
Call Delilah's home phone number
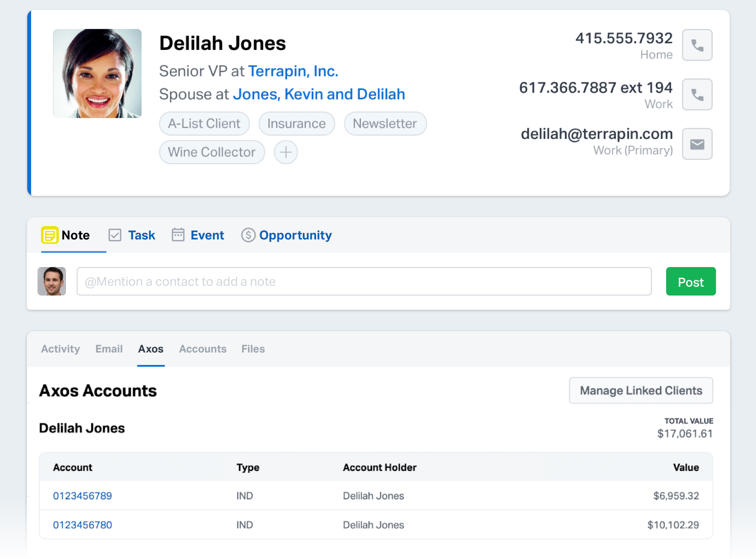[x=697, y=45]
